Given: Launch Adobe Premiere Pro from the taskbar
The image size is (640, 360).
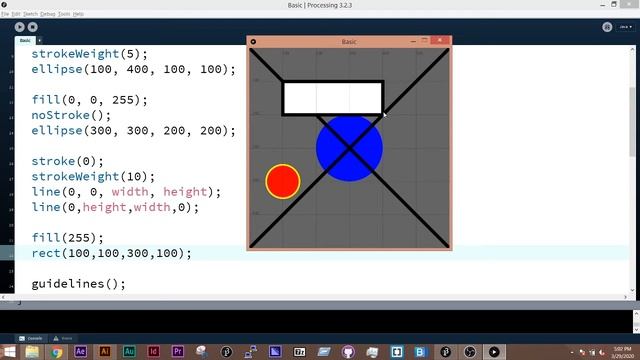Looking at the screenshot, I should point(178,351).
